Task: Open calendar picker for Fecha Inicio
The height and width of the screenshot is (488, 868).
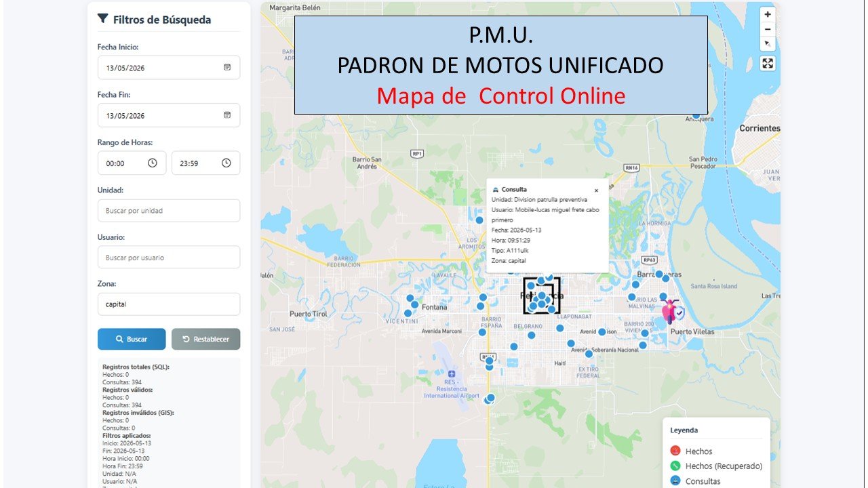Action: [227, 68]
